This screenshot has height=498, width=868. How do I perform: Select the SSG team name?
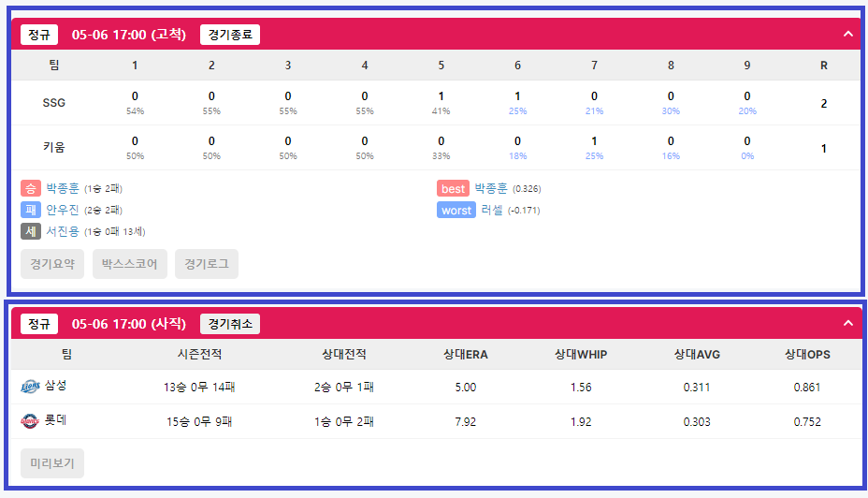[53, 102]
